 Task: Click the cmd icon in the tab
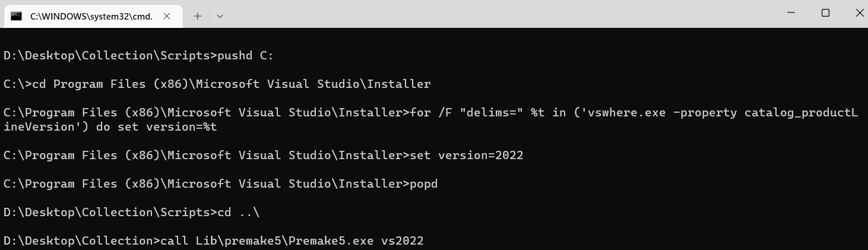pyautogui.click(x=17, y=16)
